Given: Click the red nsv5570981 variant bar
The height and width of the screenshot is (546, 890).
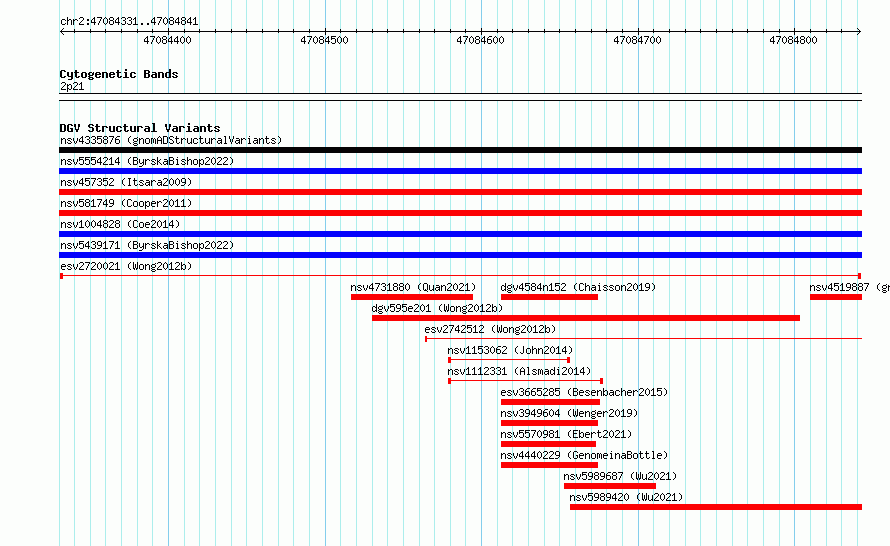Looking at the screenshot, I should pos(548,444).
